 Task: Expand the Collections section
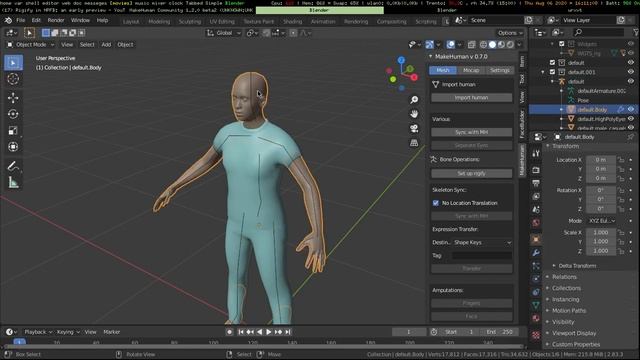(566, 288)
